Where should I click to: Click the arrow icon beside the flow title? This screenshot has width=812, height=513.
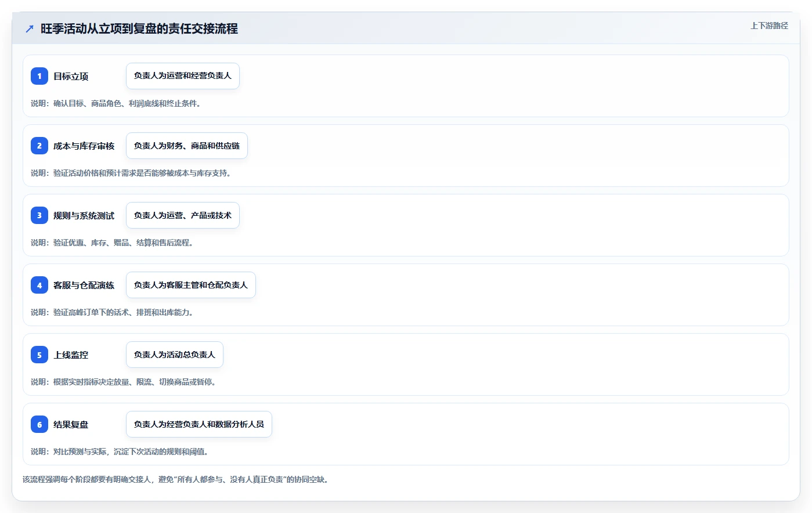tap(29, 28)
